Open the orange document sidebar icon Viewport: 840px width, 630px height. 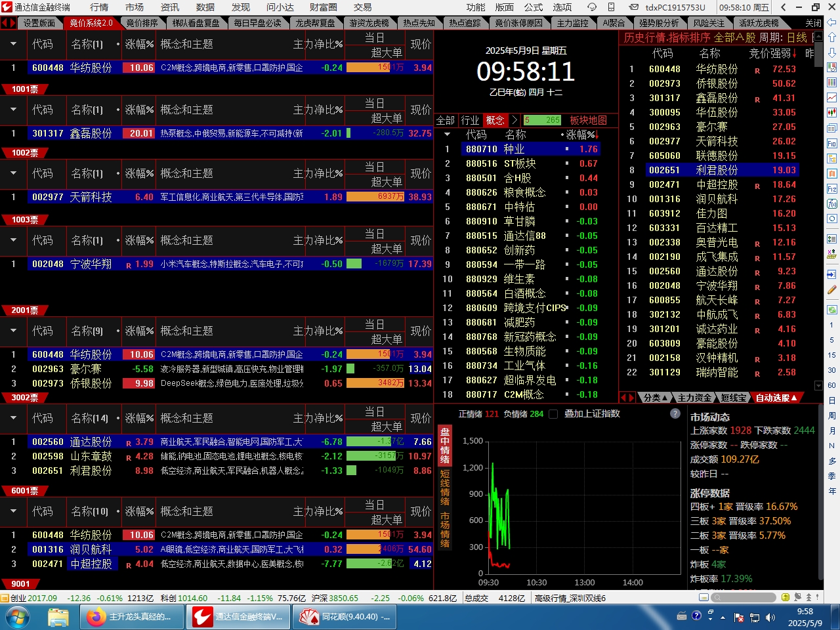click(832, 173)
